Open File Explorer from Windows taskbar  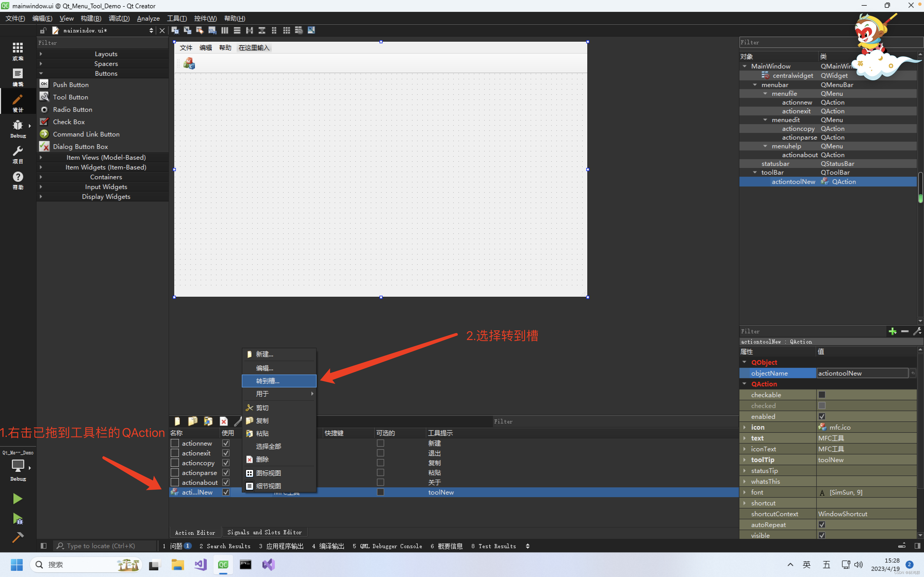click(178, 564)
